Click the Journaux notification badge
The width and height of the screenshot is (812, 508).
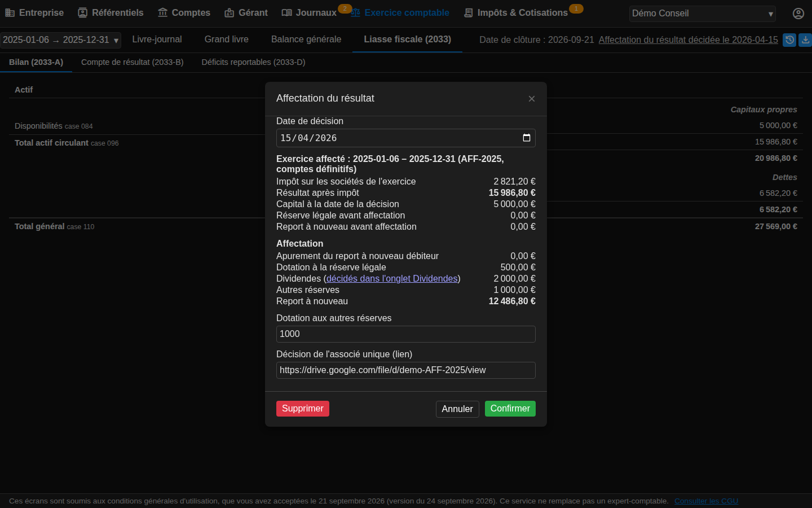tap(345, 8)
